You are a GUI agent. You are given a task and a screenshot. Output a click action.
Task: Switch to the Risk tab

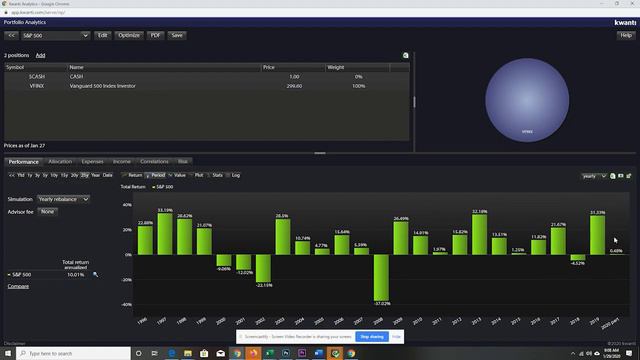pyautogui.click(x=183, y=162)
